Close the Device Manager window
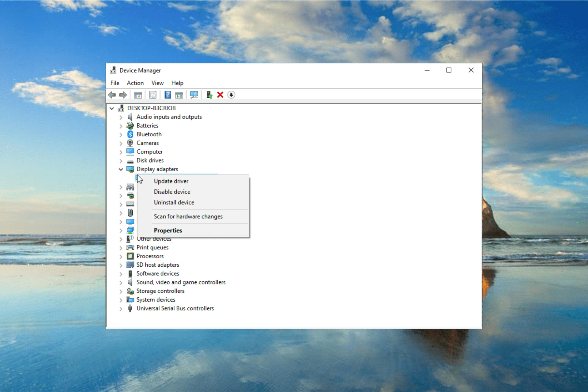588x392 pixels. 471,70
